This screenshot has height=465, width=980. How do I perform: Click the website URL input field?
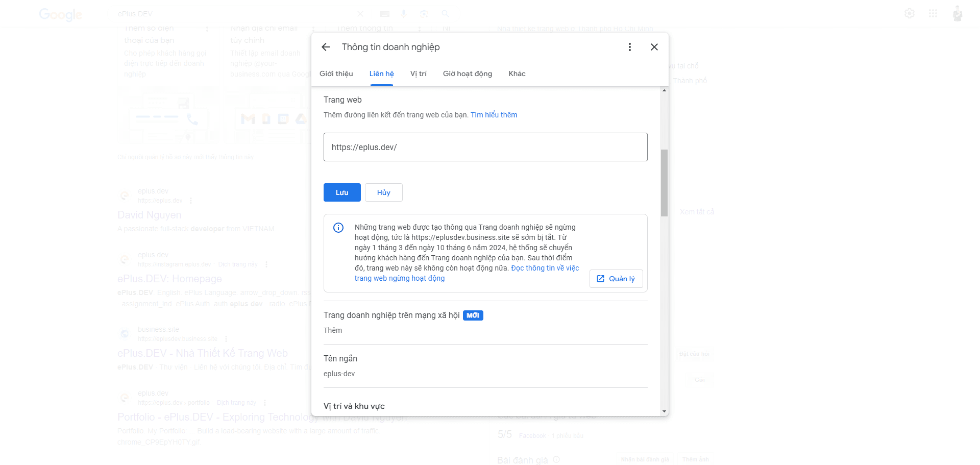coord(485,147)
